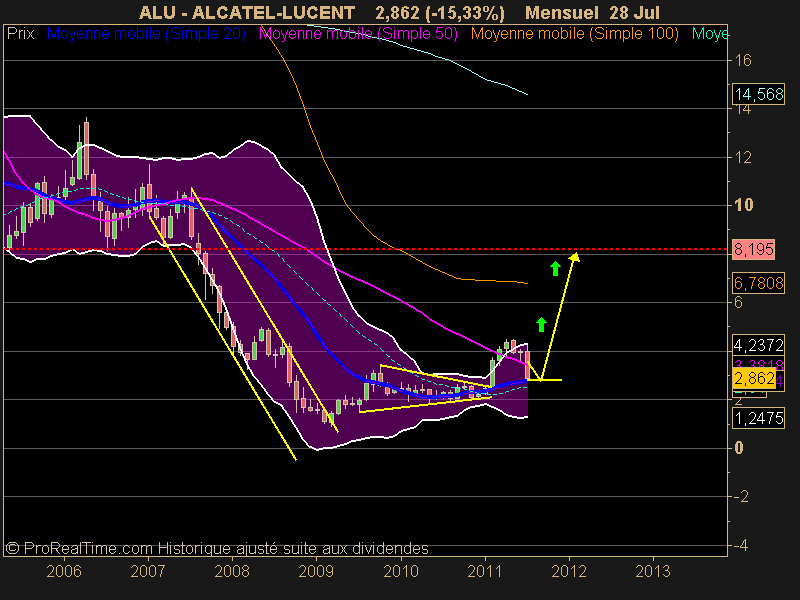Click the green up arrow nearest the red dotted line
This screenshot has width=800, height=600.
tap(555, 268)
